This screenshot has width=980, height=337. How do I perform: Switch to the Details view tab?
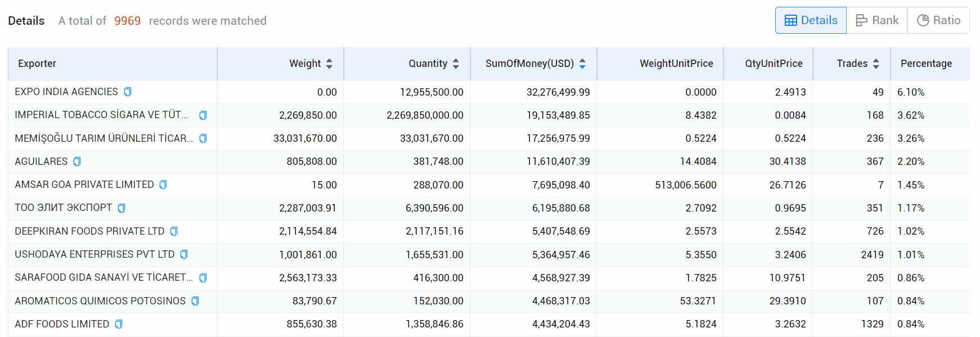coord(811,20)
